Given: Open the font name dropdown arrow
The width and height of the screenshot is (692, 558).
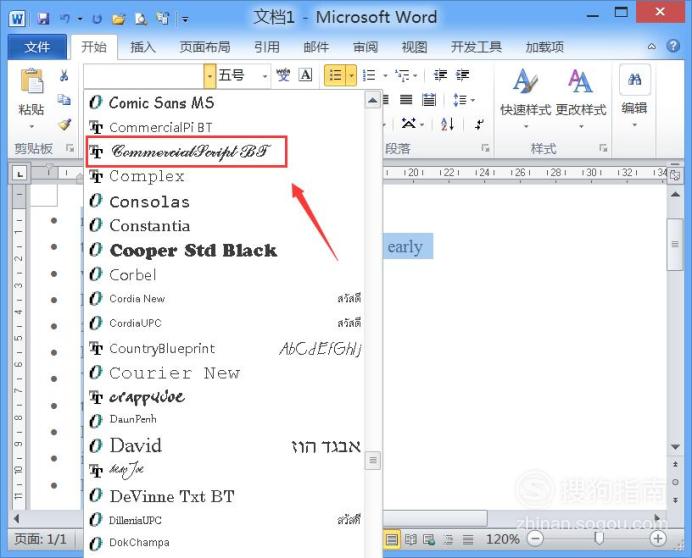Looking at the screenshot, I should [210, 75].
